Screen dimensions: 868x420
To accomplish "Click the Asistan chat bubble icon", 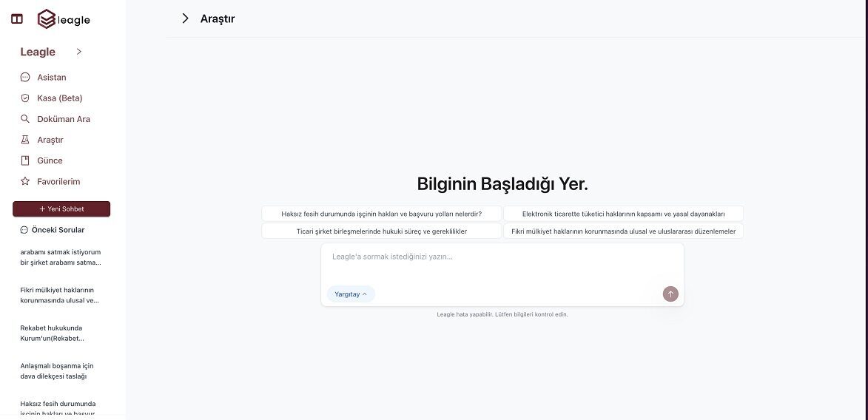I will point(24,77).
